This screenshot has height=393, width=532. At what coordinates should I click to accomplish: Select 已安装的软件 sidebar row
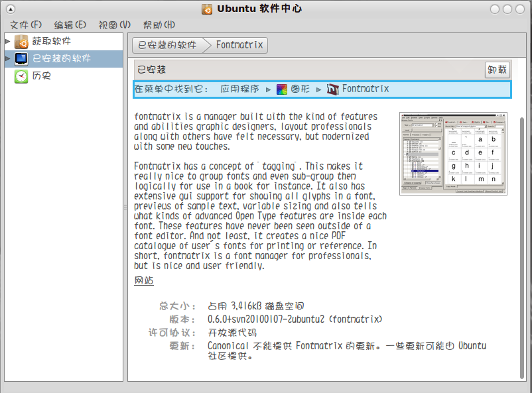(64, 59)
